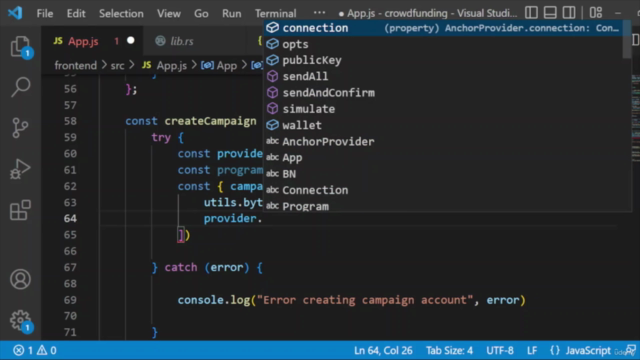This screenshot has height=360, width=640.
Task: Select the sendAndConfirm suggestion
Action: pyautogui.click(x=443, y=93)
